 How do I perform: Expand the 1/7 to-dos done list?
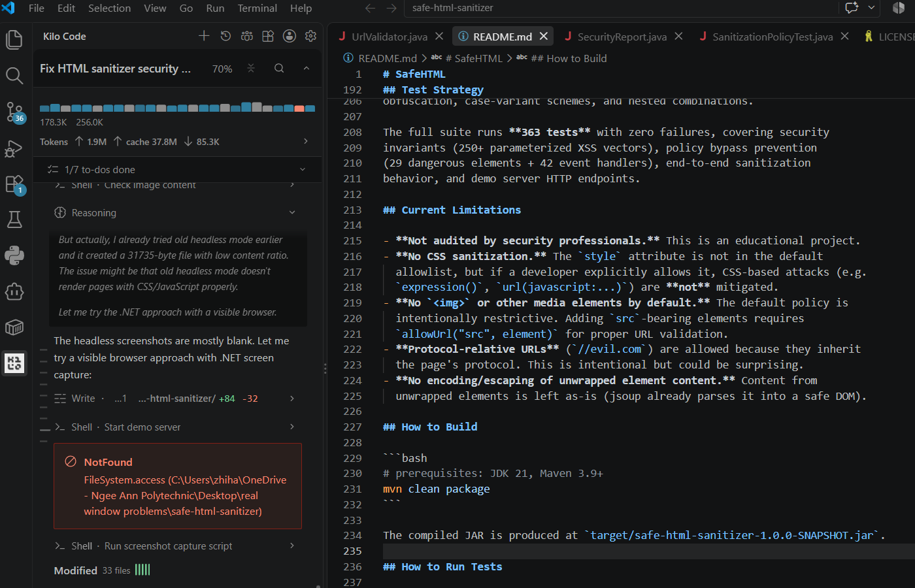[x=176, y=169]
